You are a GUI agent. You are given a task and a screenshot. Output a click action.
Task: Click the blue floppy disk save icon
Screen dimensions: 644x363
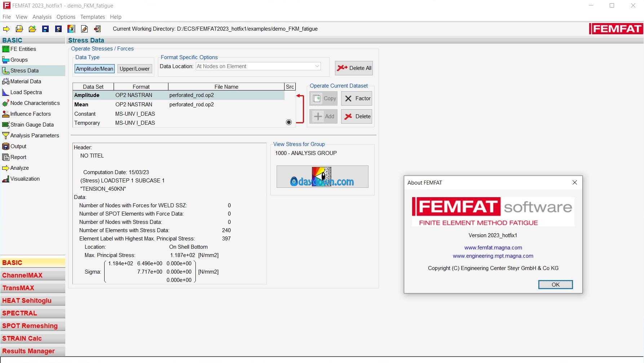(x=45, y=29)
